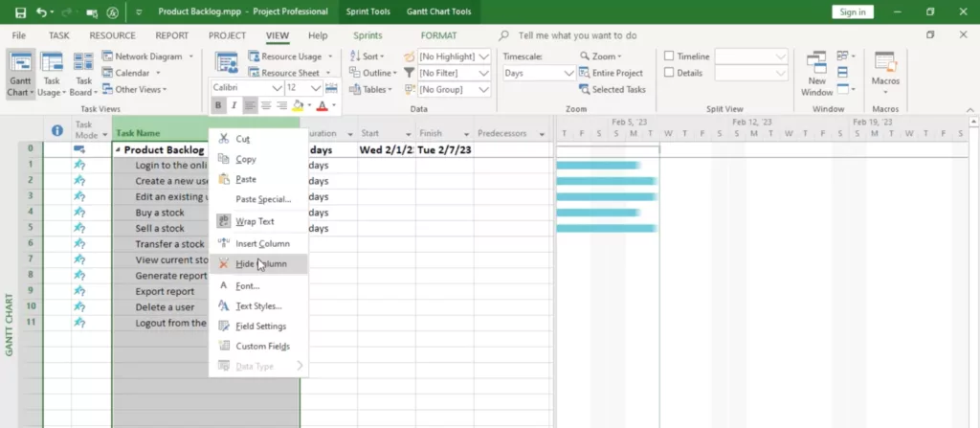Click the Arrange All windows icon
The height and width of the screenshot is (428, 980).
coord(842,72)
